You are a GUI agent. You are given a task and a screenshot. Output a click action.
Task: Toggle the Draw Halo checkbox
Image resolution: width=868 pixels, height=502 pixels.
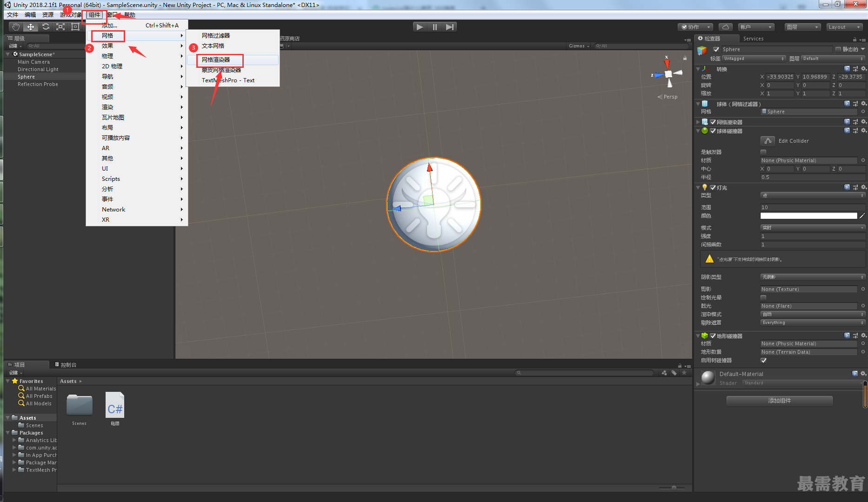pyautogui.click(x=763, y=297)
